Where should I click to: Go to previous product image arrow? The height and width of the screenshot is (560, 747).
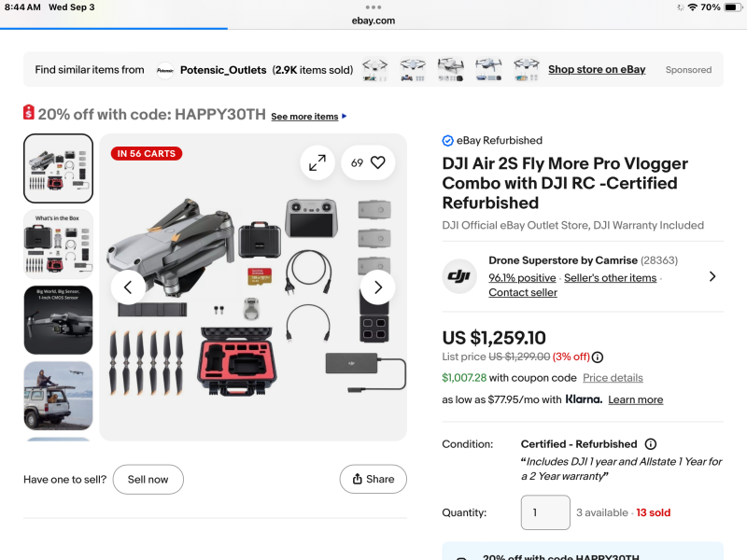(128, 287)
